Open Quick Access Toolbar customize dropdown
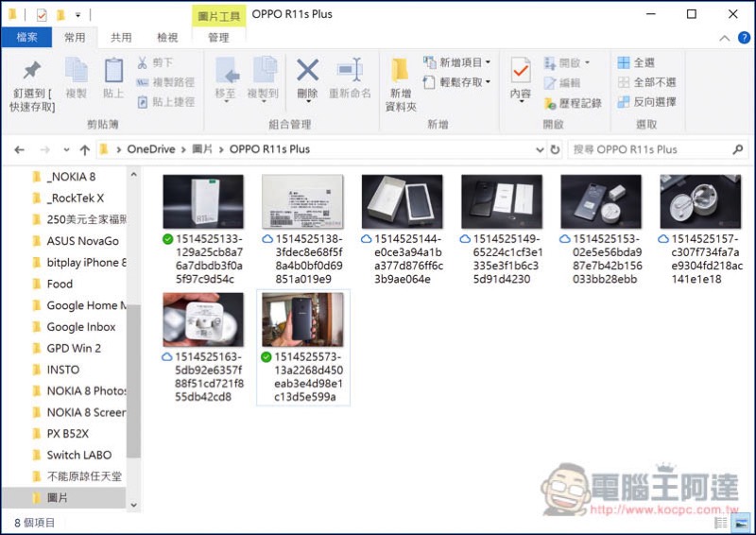The width and height of the screenshot is (756, 535). coord(77,15)
